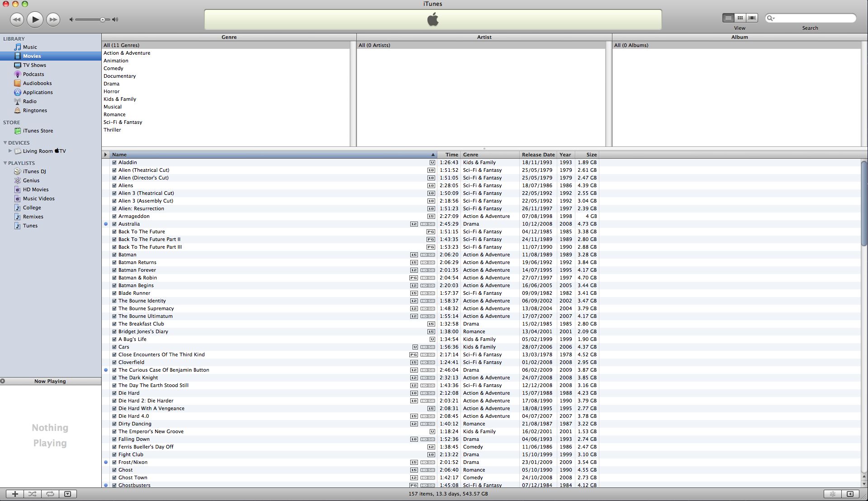Uncheck the Armageddon checkbox
This screenshot has width=868, height=501.
coord(114,216)
